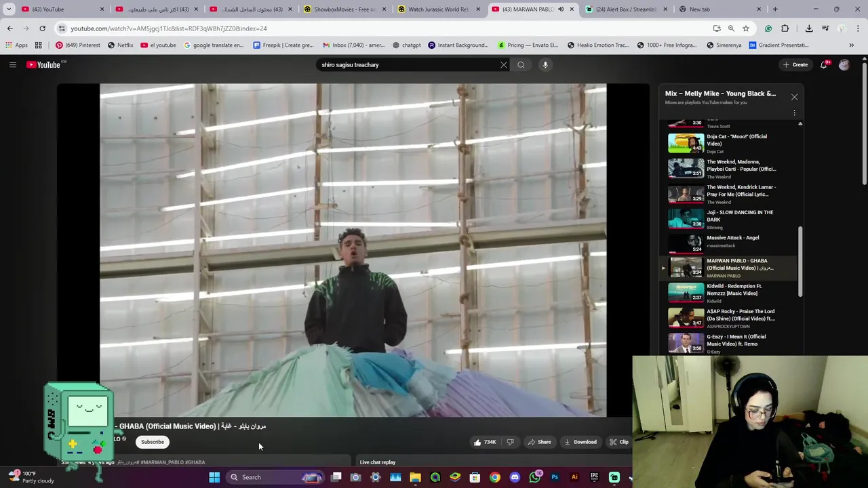The height and width of the screenshot is (488, 868).
Task: Start voice search with the microphone
Action: pos(545,65)
